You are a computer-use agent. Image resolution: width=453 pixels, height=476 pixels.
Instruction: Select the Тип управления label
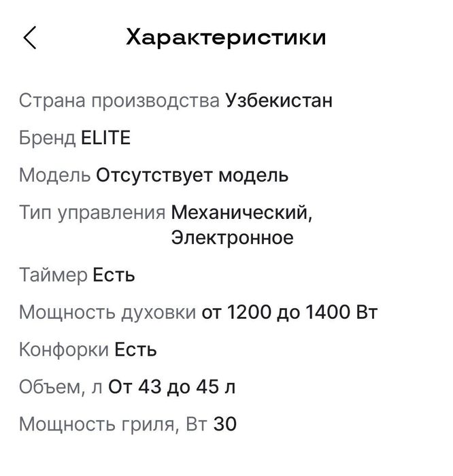[93, 212]
